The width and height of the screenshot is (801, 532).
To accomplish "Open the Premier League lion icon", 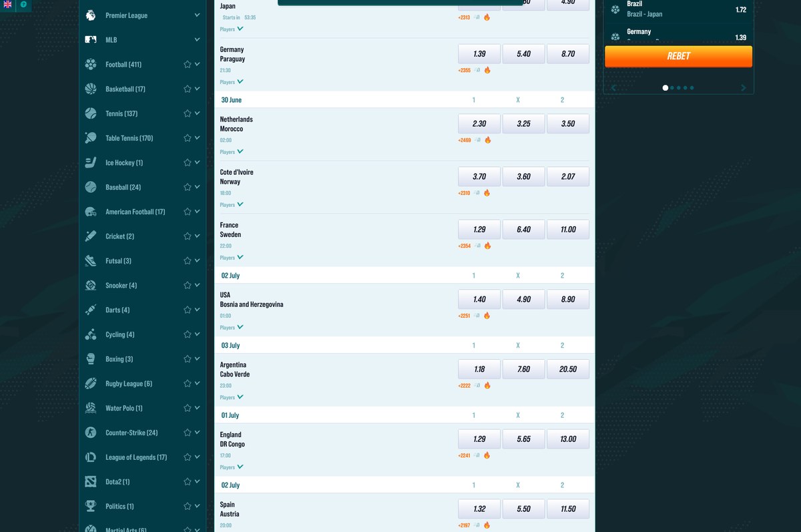I will pyautogui.click(x=91, y=15).
